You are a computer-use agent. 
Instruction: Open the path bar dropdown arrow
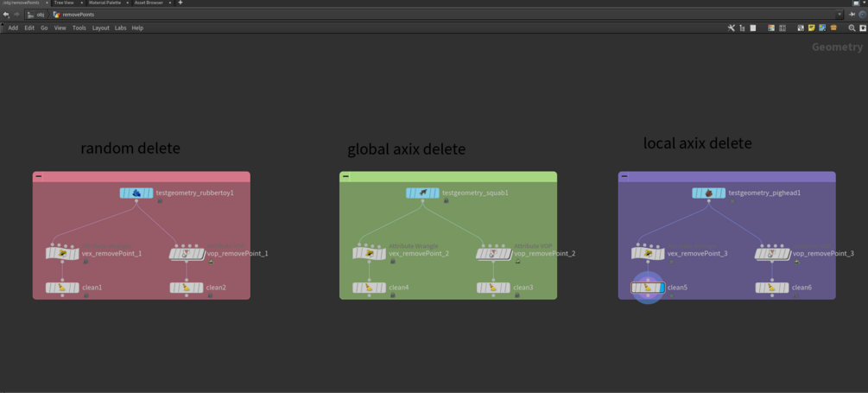click(x=839, y=15)
